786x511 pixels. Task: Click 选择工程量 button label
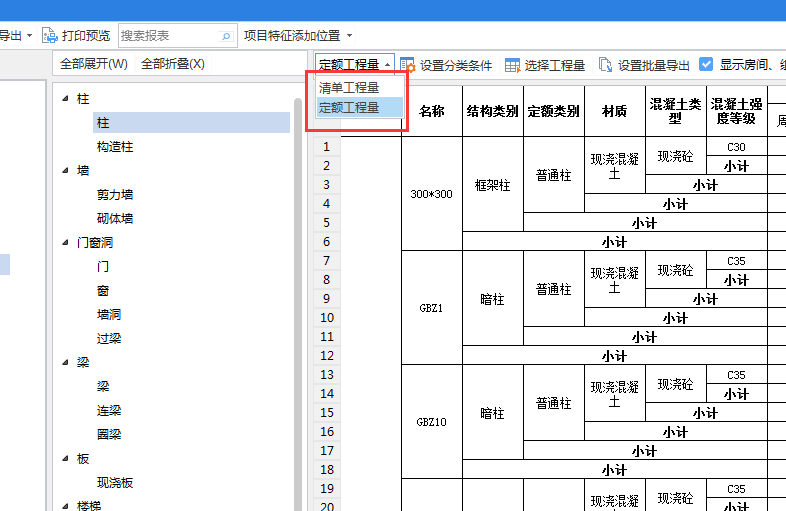tap(555, 65)
